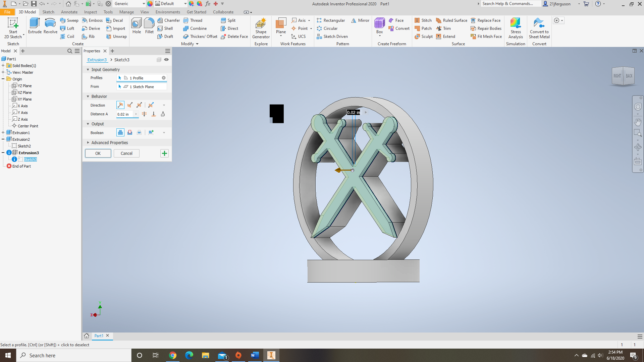Confirm extrusion with OK button

click(x=98, y=154)
